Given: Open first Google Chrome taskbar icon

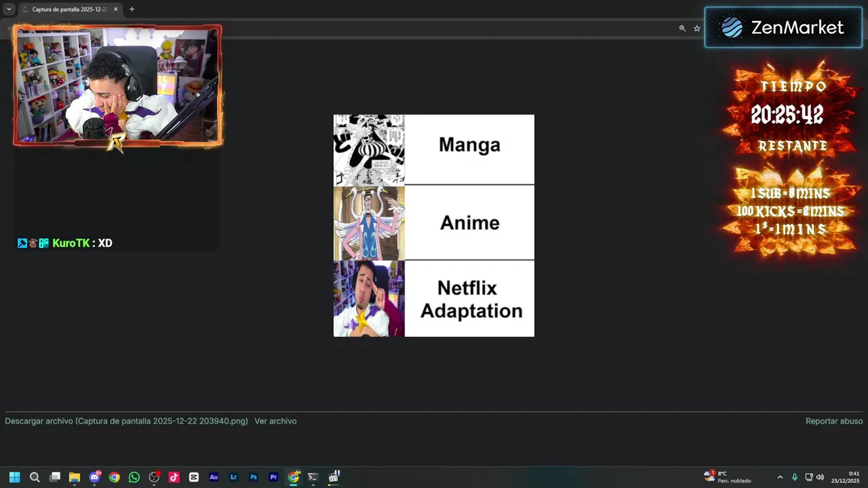Looking at the screenshot, I should coord(115,477).
